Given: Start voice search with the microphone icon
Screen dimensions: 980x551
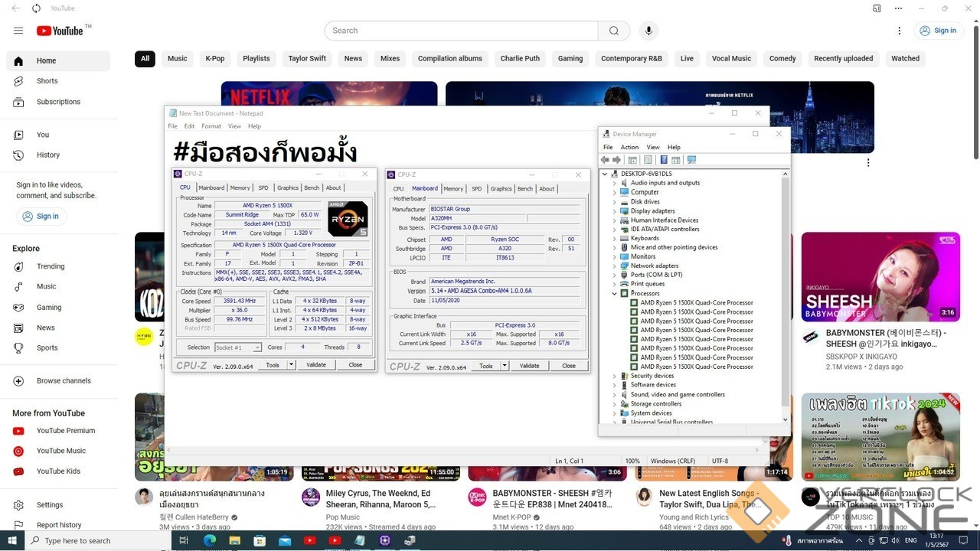Looking at the screenshot, I should [648, 31].
